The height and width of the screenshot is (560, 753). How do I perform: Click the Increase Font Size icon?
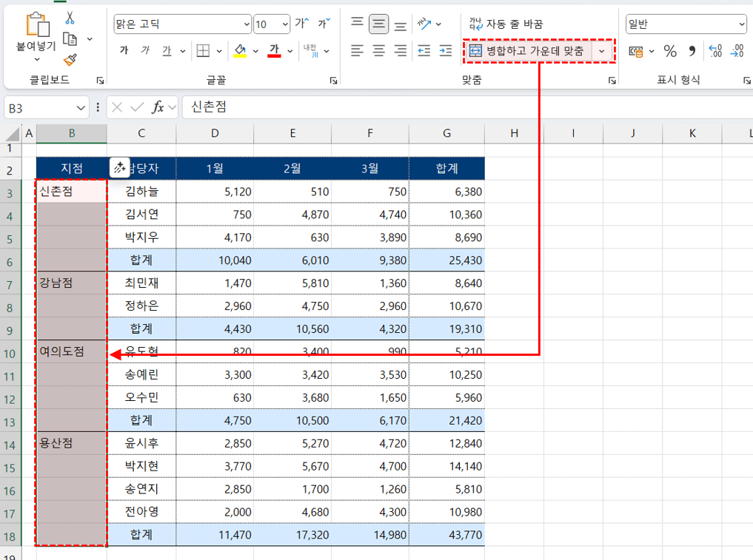tap(301, 24)
